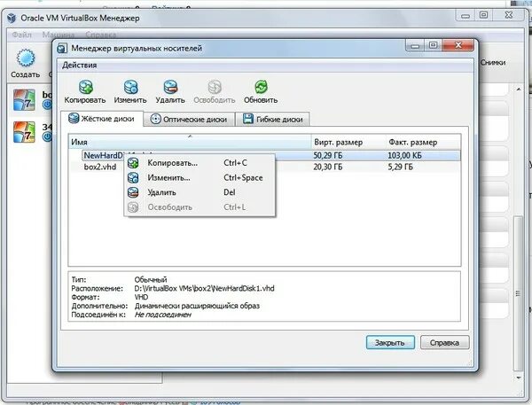Click the Справка button in media manager
532x405 pixels.
pyautogui.click(x=444, y=343)
